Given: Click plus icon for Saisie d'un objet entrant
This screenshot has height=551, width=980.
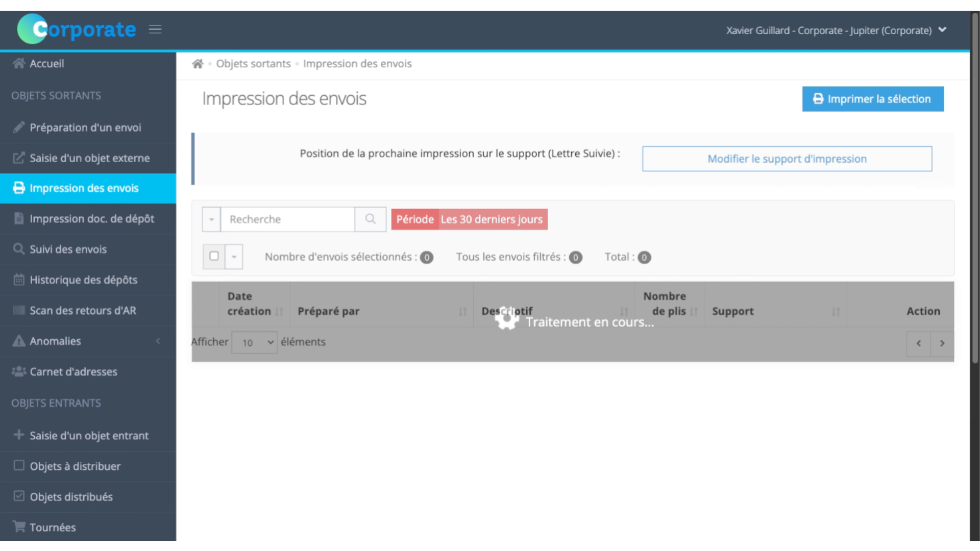Looking at the screenshot, I should pyautogui.click(x=19, y=435).
